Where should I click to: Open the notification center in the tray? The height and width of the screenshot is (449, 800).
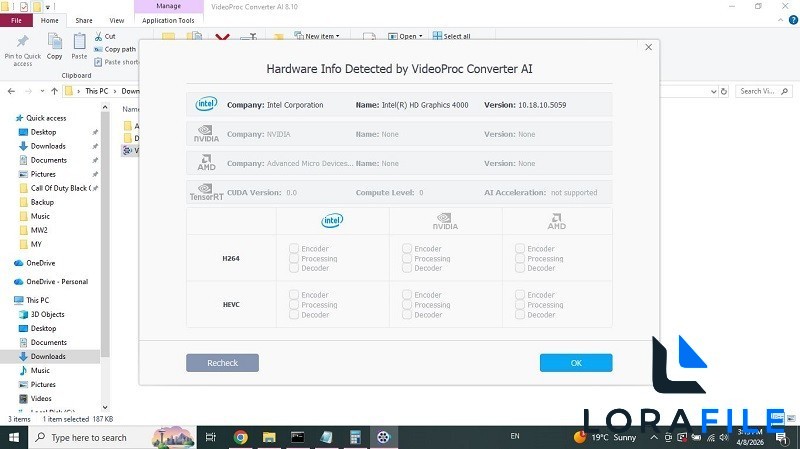point(782,438)
